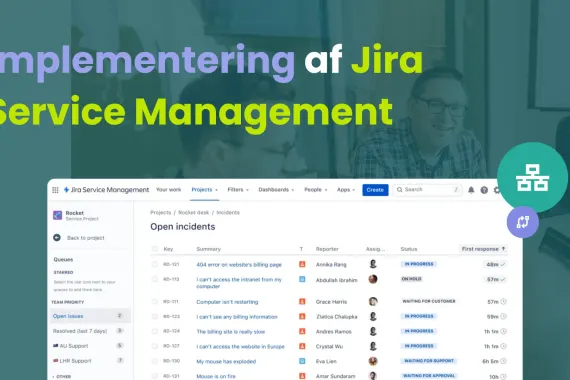The image size is (570, 380).
Task: Click the flag icon beside AU Support
Action: (56, 346)
